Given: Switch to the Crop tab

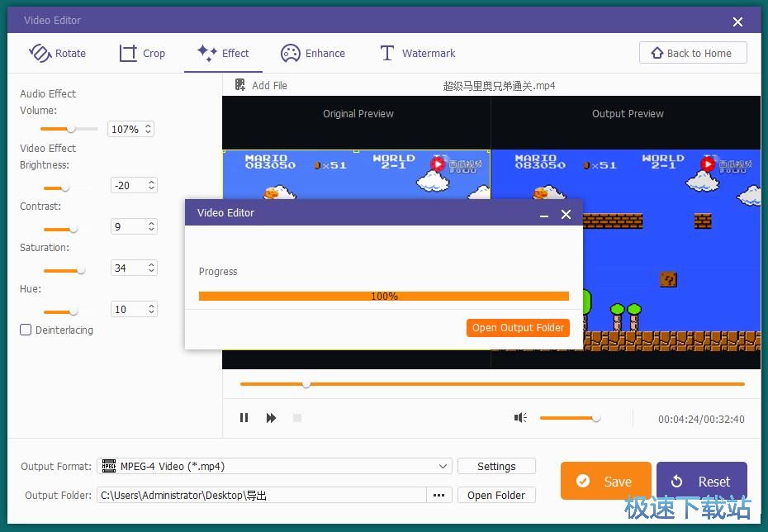Looking at the screenshot, I should [x=142, y=53].
